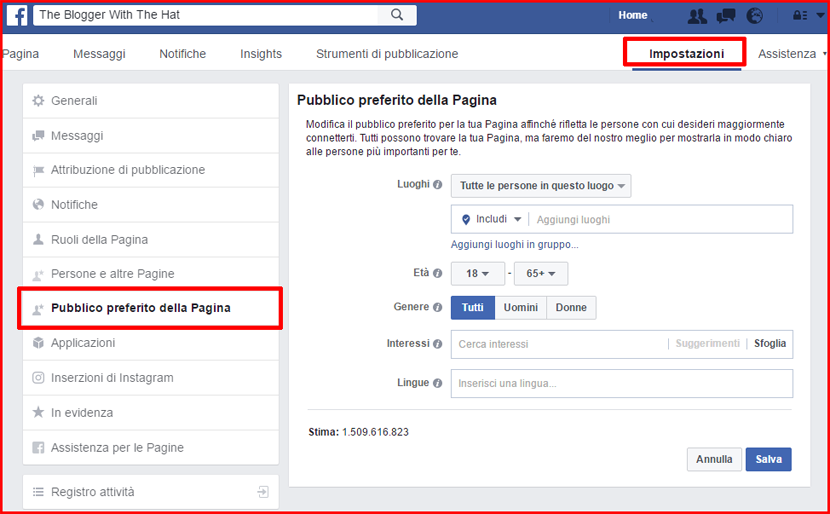Screen dimensions: 830x514
Task: Open the notifications globe icon
Action: click(755, 16)
